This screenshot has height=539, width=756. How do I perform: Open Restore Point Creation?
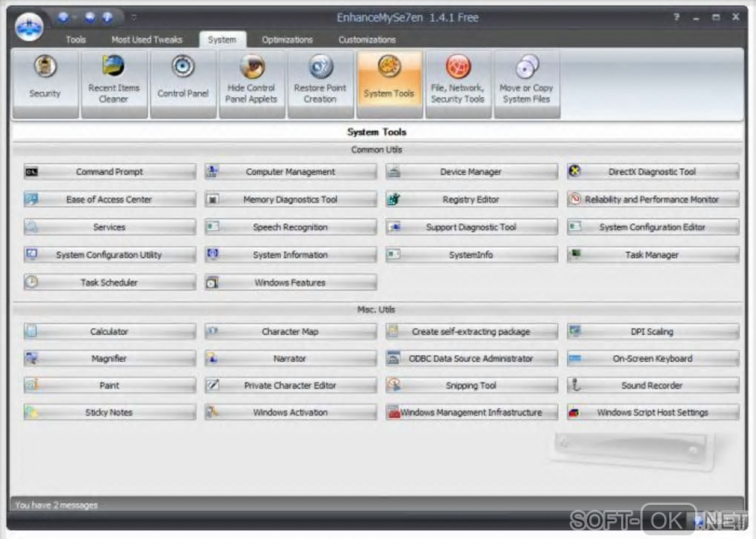(320, 84)
